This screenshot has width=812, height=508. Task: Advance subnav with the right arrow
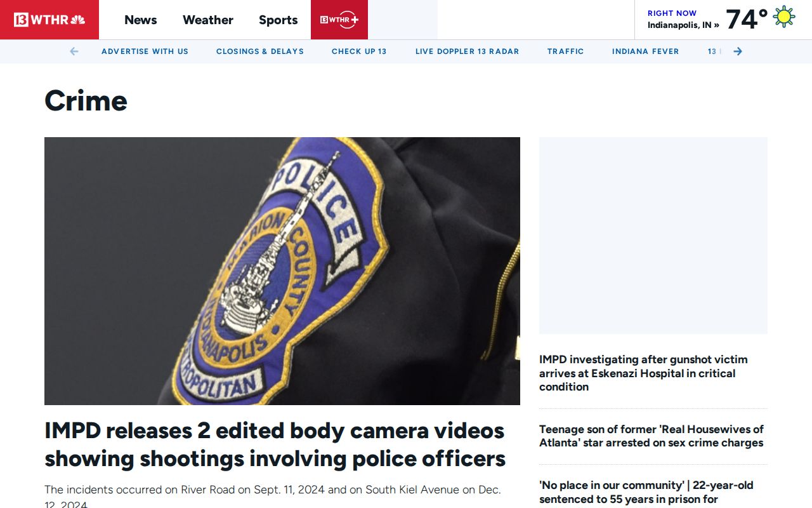[738, 51]
